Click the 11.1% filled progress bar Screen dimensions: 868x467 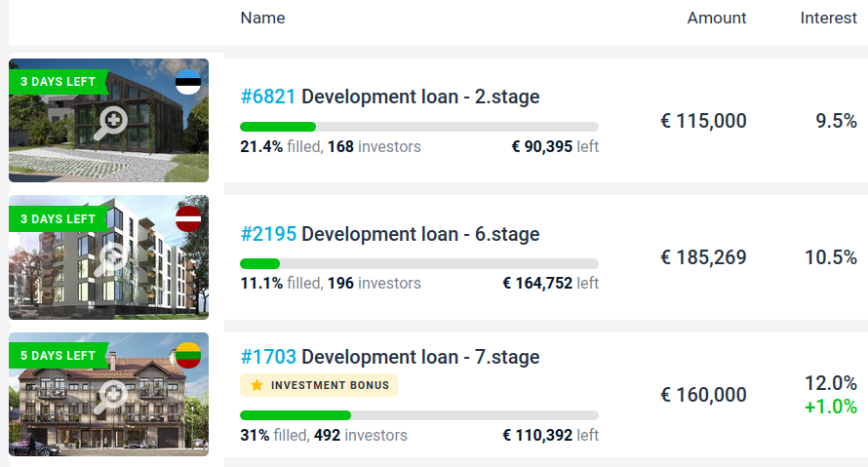coord(419,263)
